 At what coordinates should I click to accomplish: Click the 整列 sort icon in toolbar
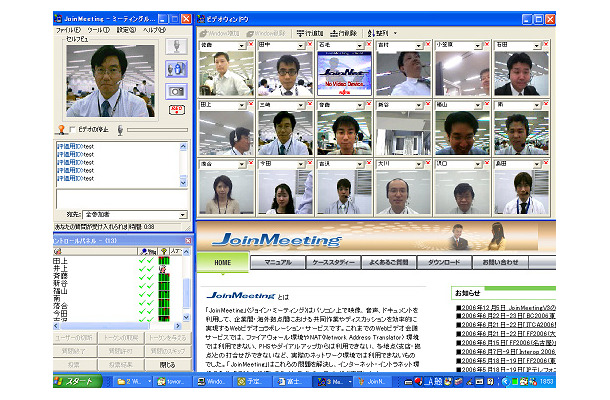378,33
